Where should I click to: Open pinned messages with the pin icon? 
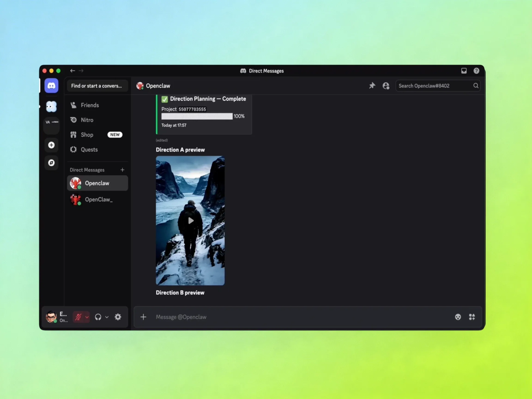click(x=372, y=86)
